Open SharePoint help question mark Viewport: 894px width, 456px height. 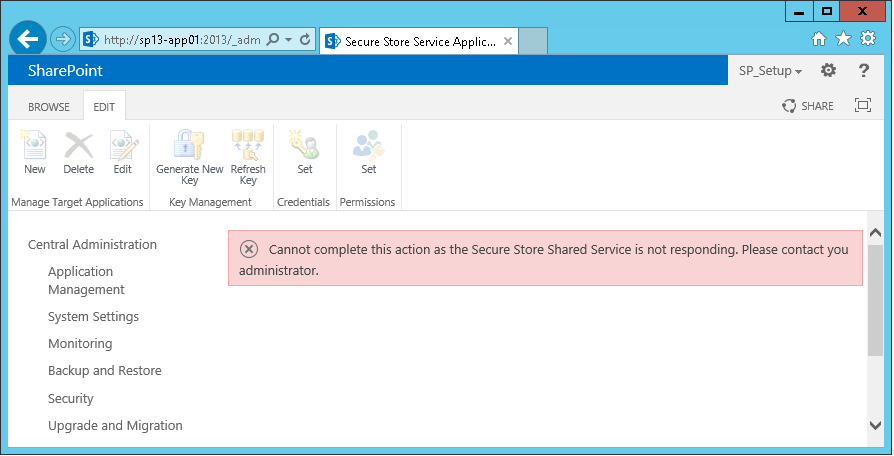(x=864, y=70)
